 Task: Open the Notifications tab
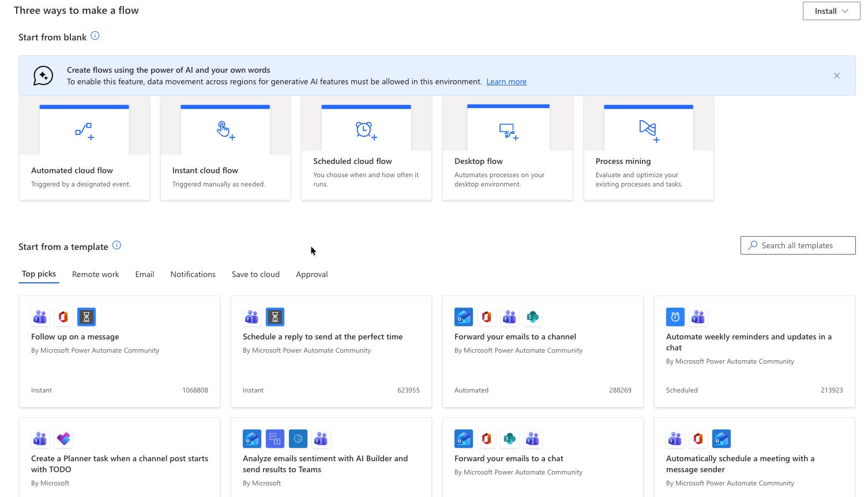point(193,274)
